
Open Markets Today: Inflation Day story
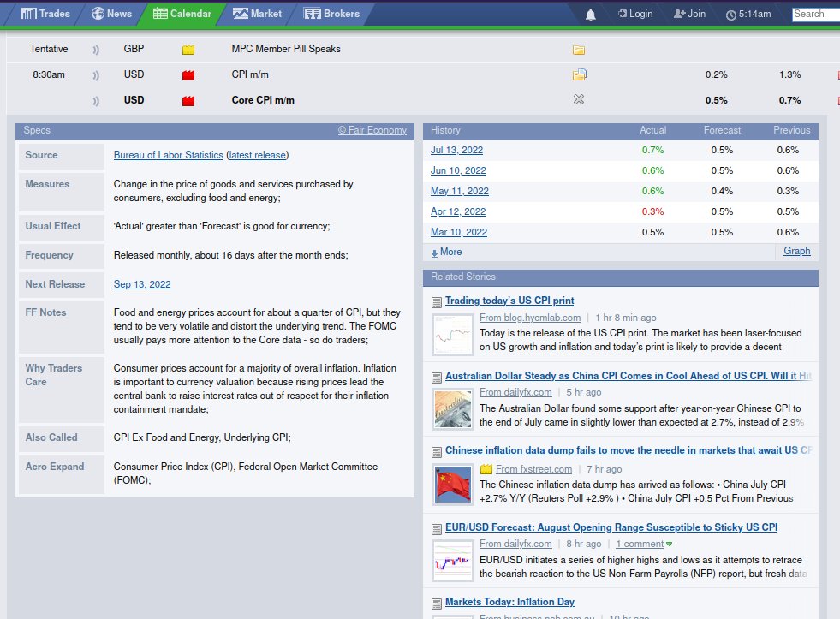[509, 602]
